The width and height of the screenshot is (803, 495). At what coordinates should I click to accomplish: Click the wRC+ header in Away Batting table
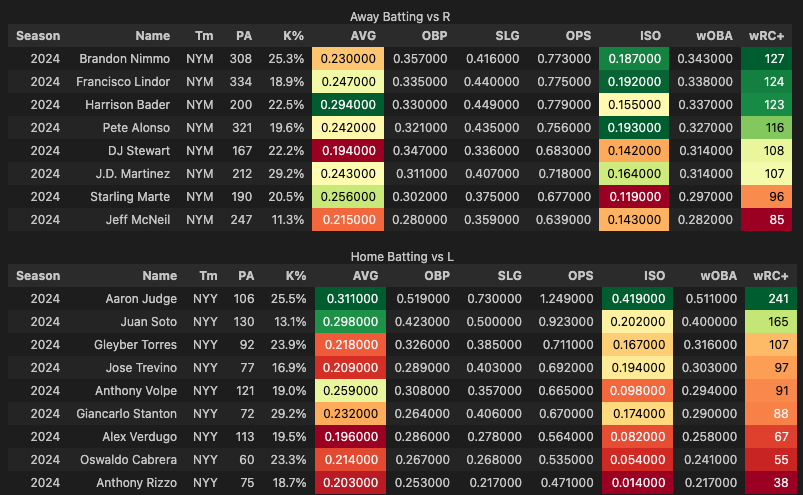point(767,36)
